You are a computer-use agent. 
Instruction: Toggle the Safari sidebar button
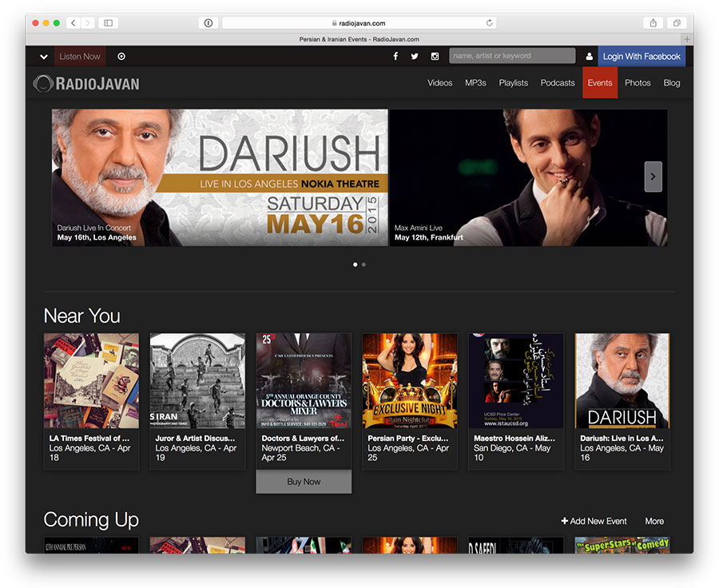[x=108, y=23]
